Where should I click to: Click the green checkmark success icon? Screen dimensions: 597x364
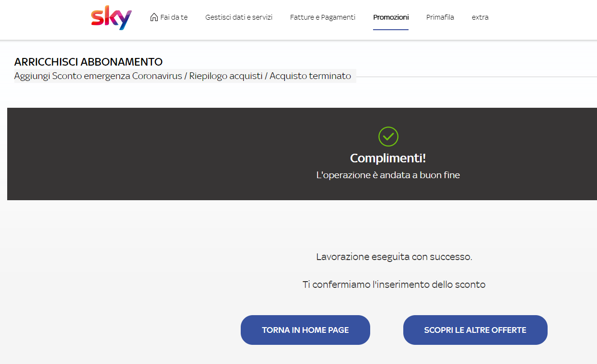(x=388, y=136)
